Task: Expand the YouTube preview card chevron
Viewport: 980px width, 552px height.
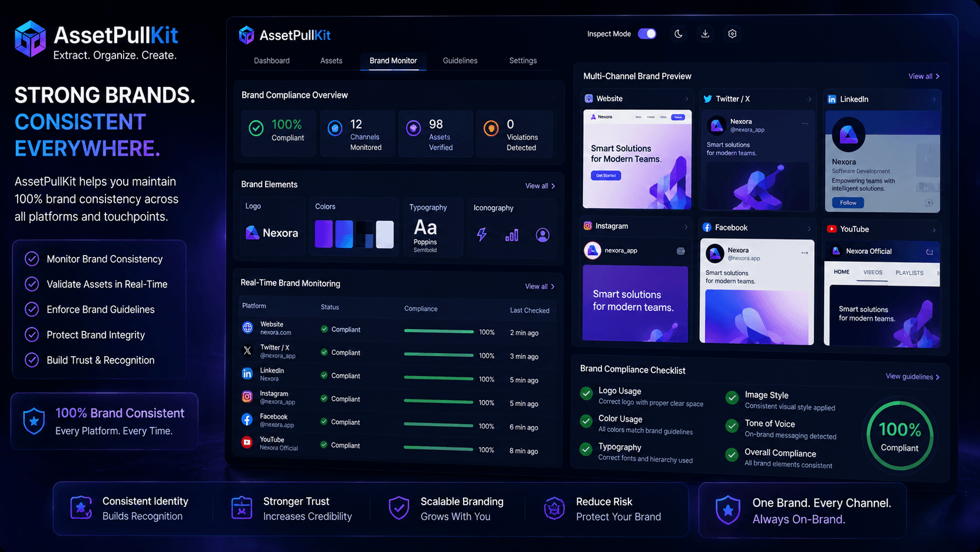Action: (x=934, y=230)
